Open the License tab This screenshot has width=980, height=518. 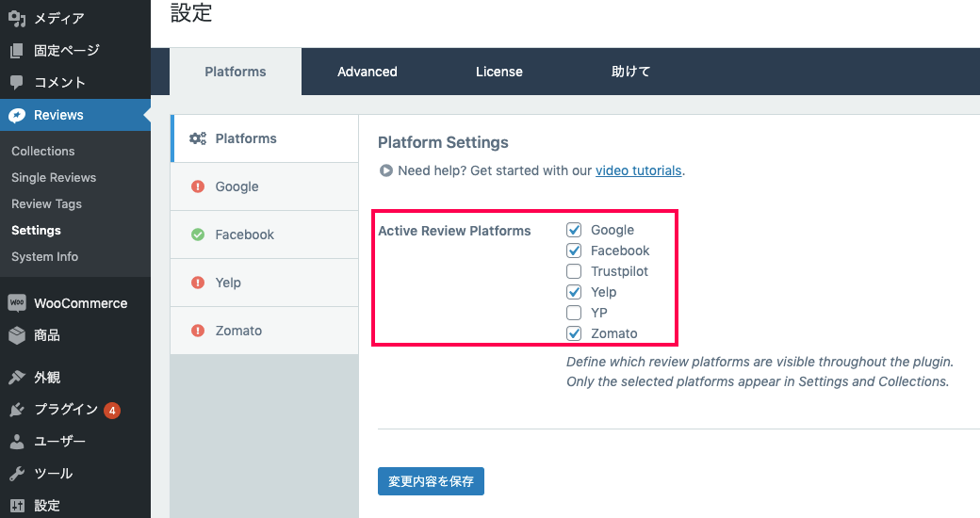[x=499, y=72]
